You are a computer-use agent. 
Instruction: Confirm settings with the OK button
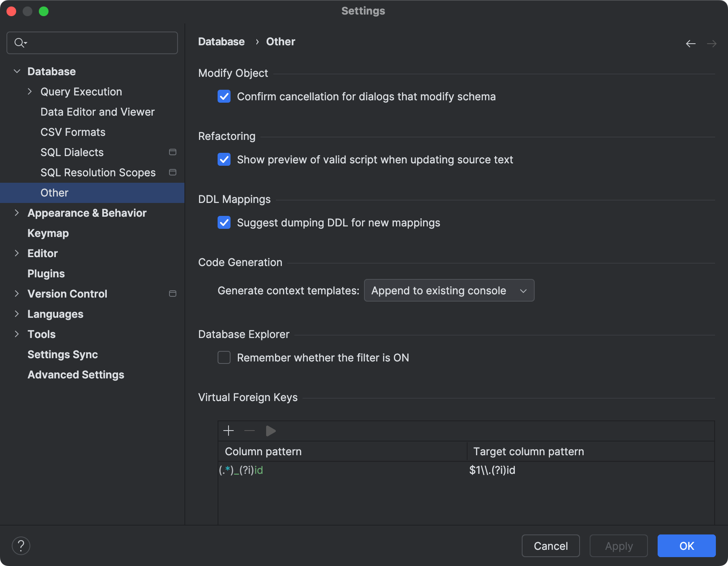[x=686, y=546]
